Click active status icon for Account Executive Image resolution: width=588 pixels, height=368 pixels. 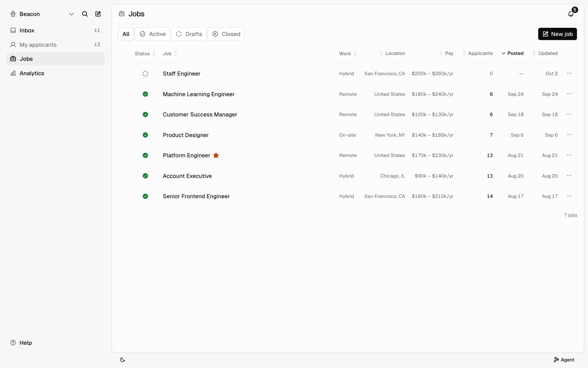pos(145,176)
